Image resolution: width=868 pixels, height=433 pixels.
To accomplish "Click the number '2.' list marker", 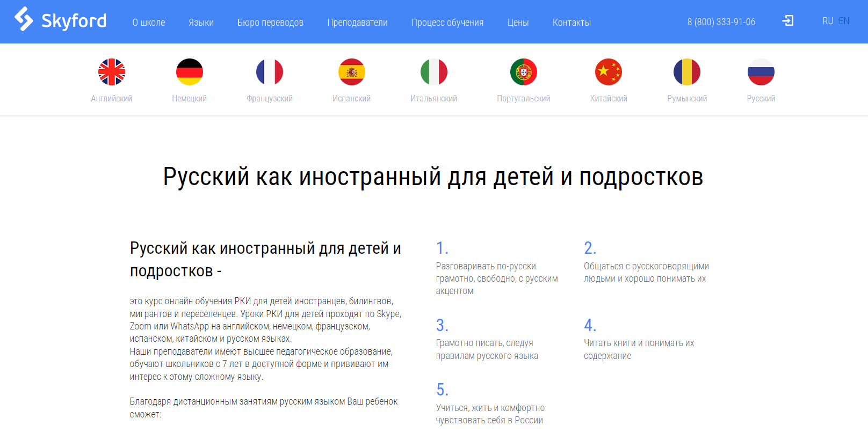I will point(590,248).
